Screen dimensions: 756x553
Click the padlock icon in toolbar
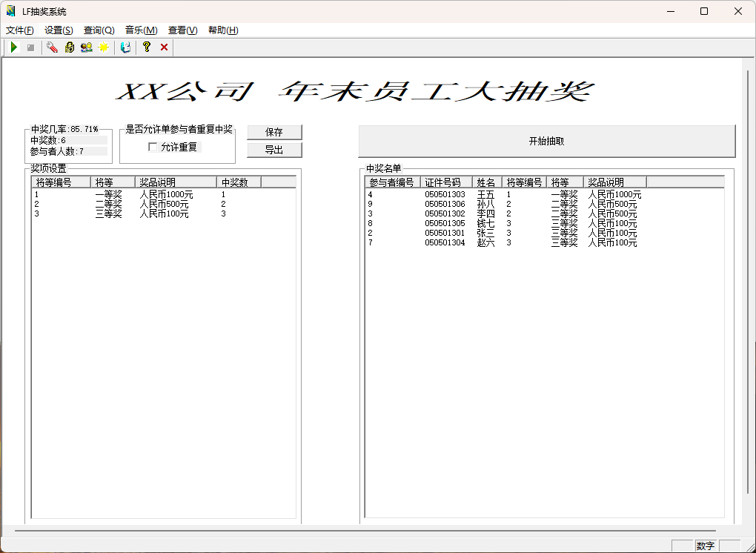click(70, 47)
